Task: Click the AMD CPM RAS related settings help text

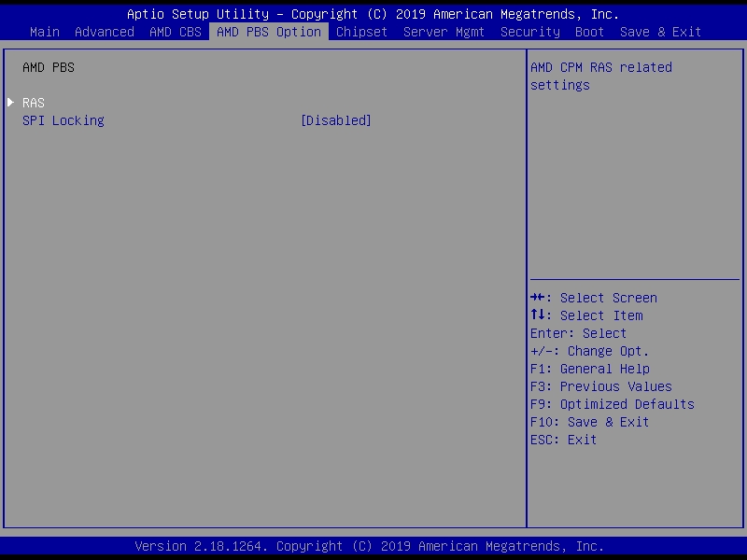Action: pos(601,77)
